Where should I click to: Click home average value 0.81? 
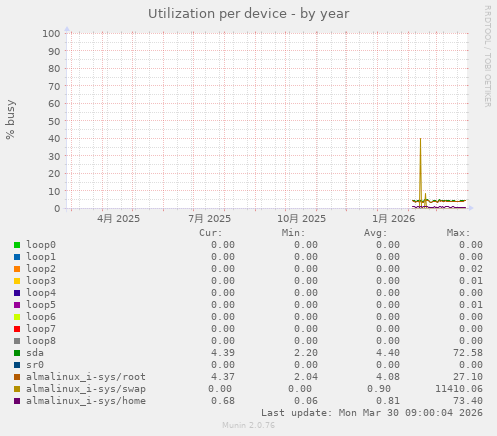coord(388,401)
